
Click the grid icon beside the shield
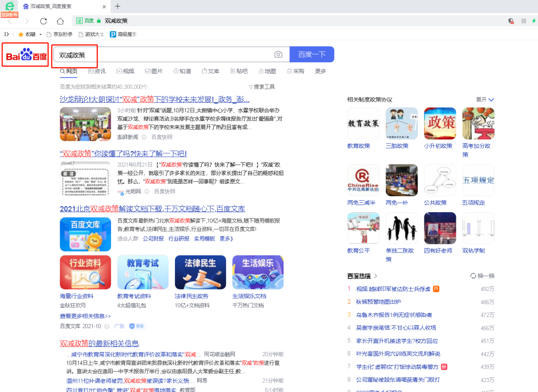tap(524, 21)
